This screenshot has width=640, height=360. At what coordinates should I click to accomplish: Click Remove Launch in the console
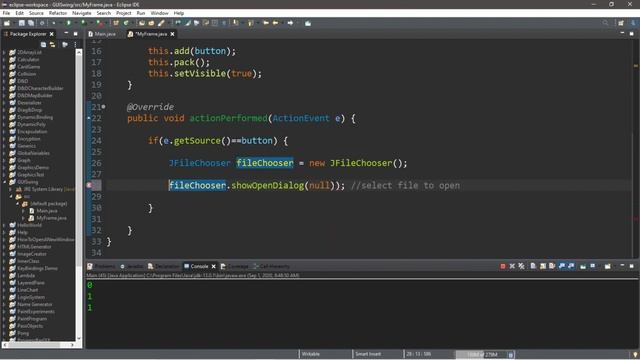pyautogui.click(x=512, y=266)
